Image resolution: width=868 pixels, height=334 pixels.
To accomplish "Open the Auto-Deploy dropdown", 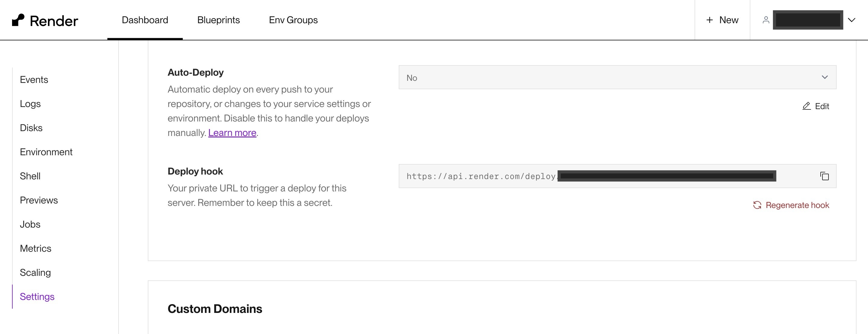I will (617, 77).
